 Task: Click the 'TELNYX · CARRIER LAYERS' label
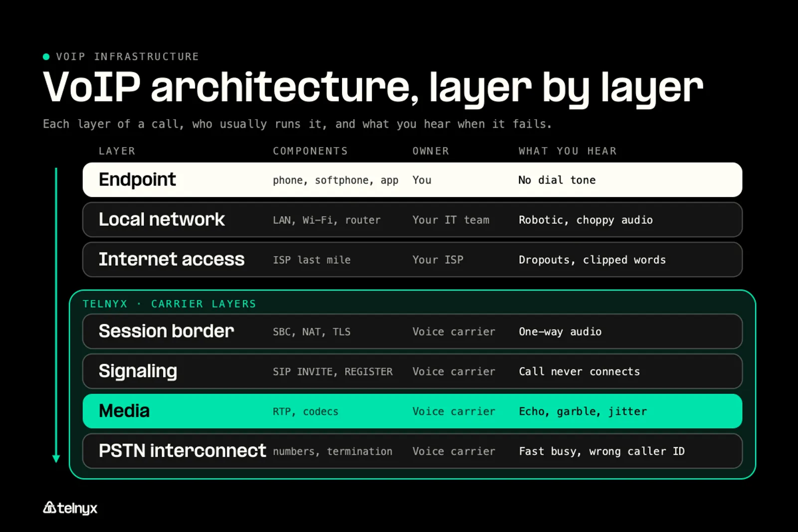[x=170, y=304]
